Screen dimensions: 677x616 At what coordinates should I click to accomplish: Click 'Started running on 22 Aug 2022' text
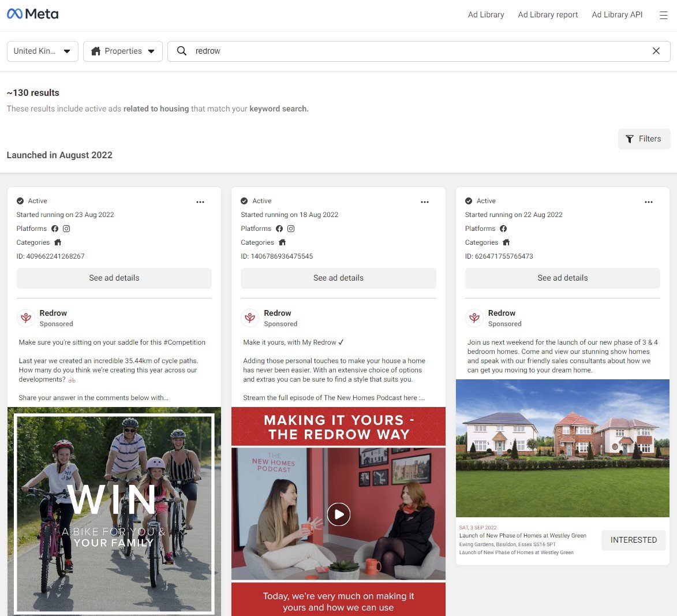(x=514, y=215)
